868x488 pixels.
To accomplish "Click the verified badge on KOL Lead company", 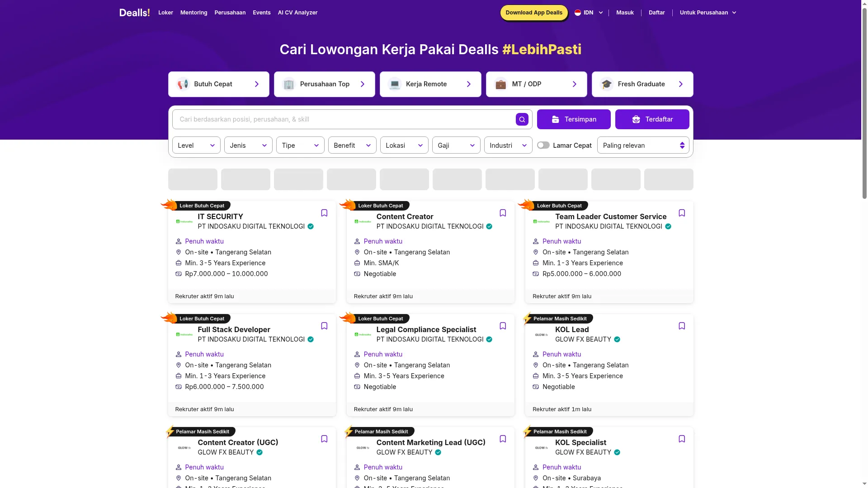I will 617,339.
